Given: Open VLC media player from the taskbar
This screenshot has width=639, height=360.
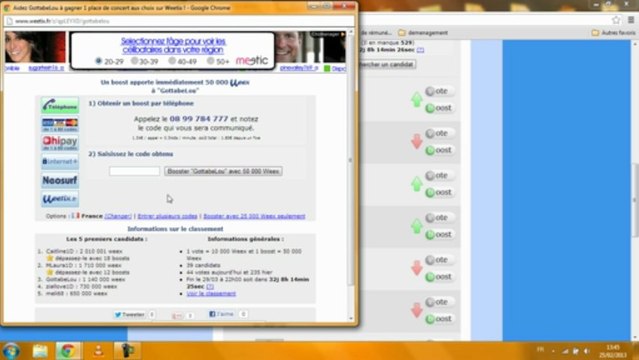Looking at the screenshot, I should pyautogui.click(x=98, y=351).
